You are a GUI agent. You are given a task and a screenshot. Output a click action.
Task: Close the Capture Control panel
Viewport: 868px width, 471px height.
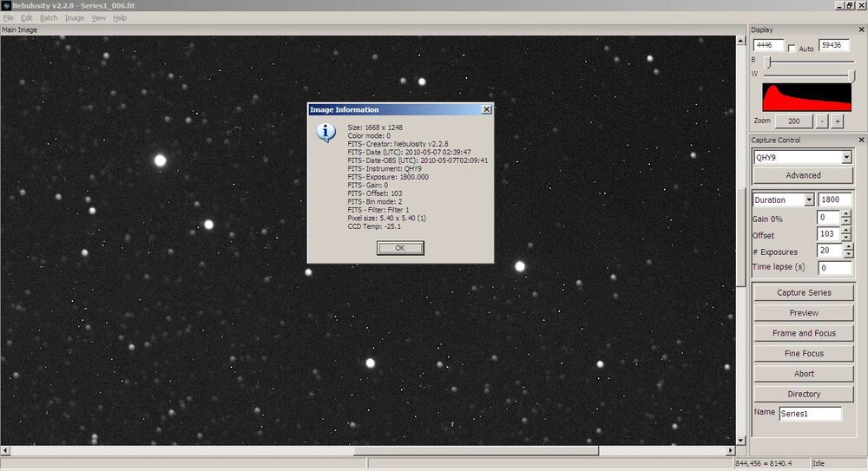tap(861, 140)
